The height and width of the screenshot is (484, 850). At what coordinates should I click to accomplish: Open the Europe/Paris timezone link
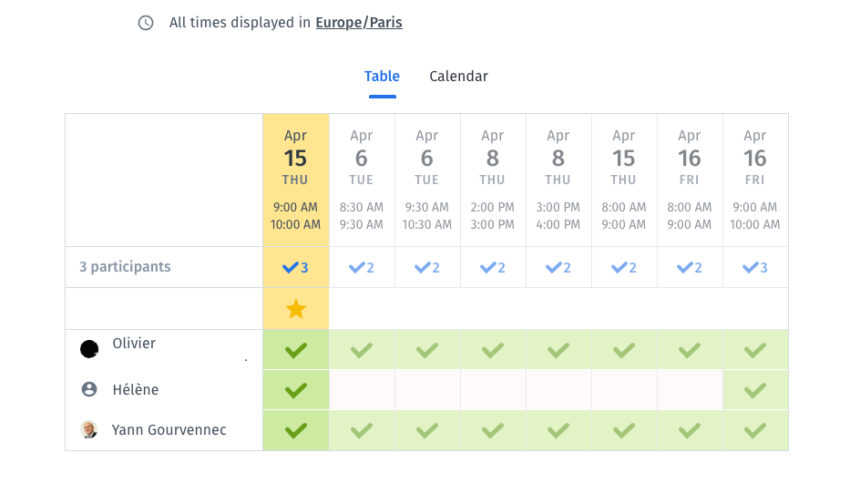pos(359,23)
